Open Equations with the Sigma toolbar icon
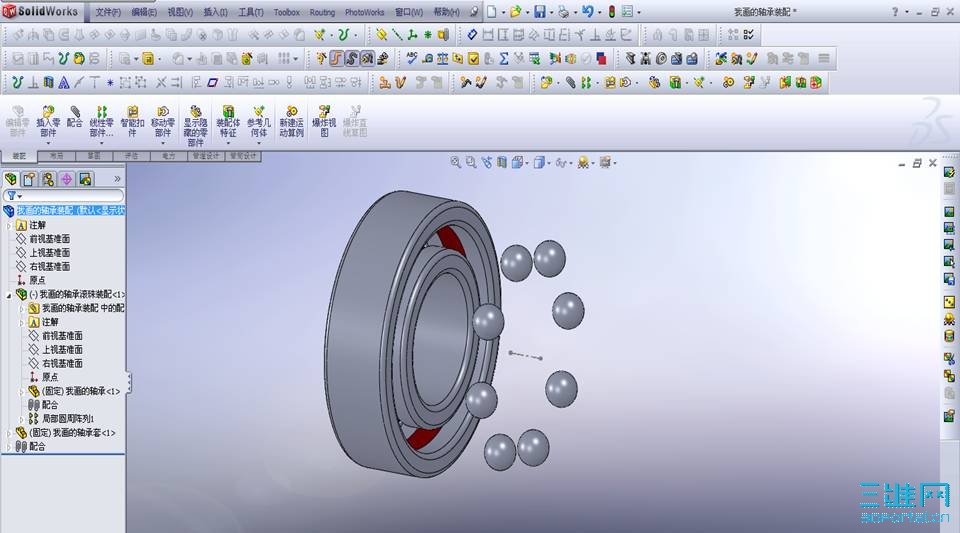Viewport: 960px width, 533px height. (x=504, y=58)
